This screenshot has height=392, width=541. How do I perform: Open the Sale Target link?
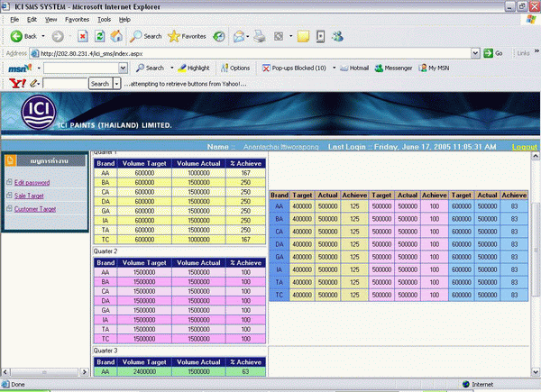click(29, 196)
